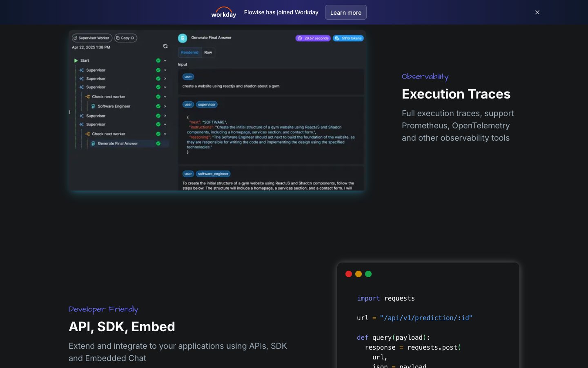Click the green Start play icon

tap(76, 61)
